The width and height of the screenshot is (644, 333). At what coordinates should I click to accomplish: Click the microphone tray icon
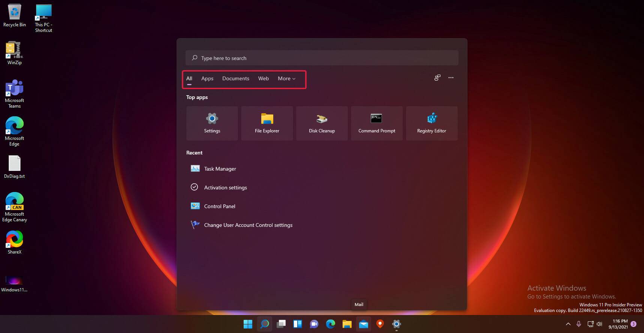click(579, 324)
